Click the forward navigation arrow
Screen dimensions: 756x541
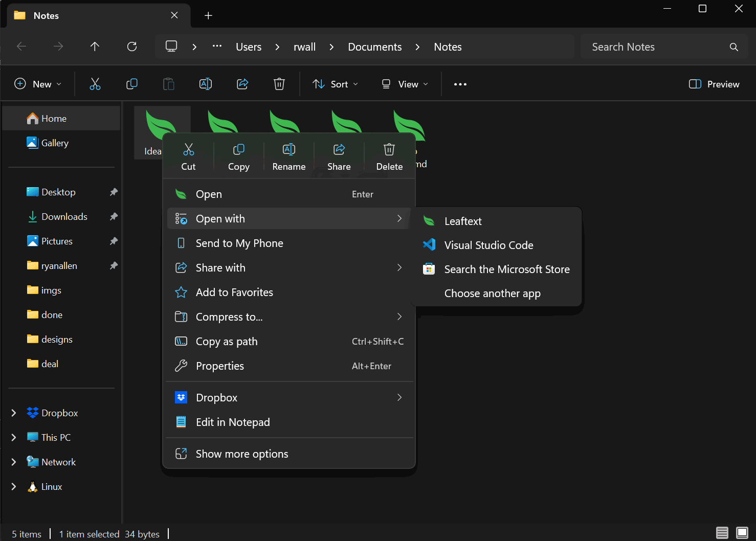58,47
